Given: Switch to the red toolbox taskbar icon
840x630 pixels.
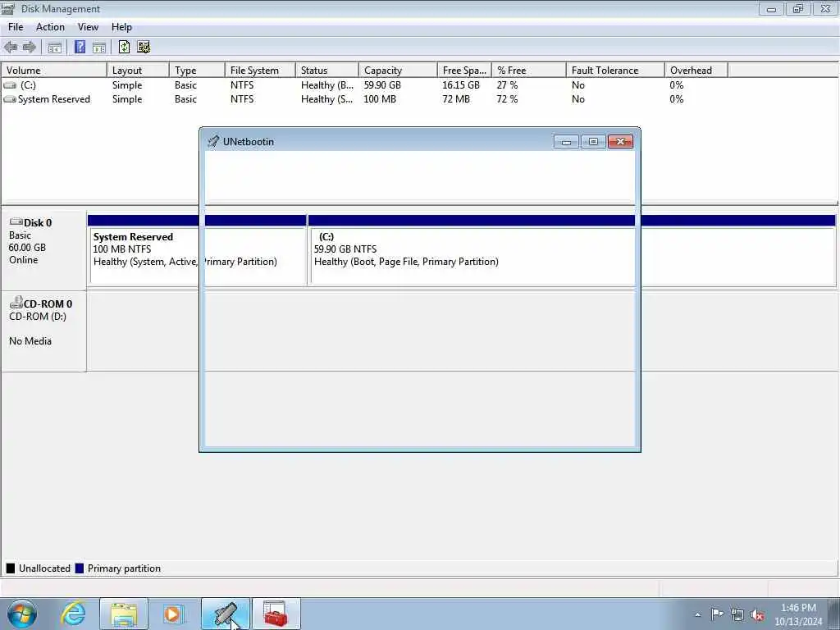Looking at the screenshot, I should (x=276, y=614).
